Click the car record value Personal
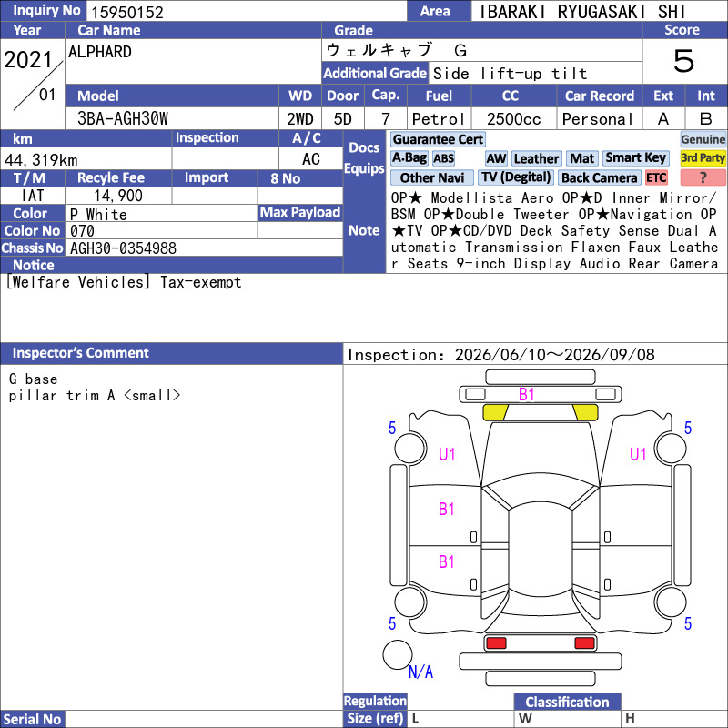 pyautogui.click(x=598, y=119)
